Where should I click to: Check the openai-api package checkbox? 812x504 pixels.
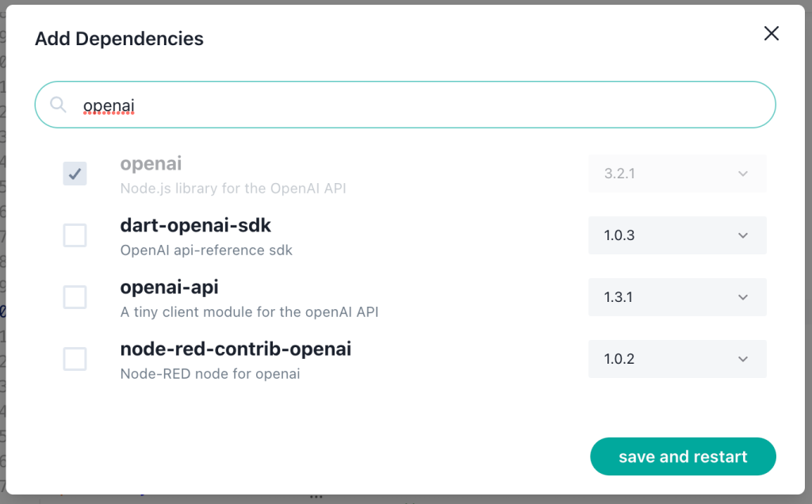(75, 297)
